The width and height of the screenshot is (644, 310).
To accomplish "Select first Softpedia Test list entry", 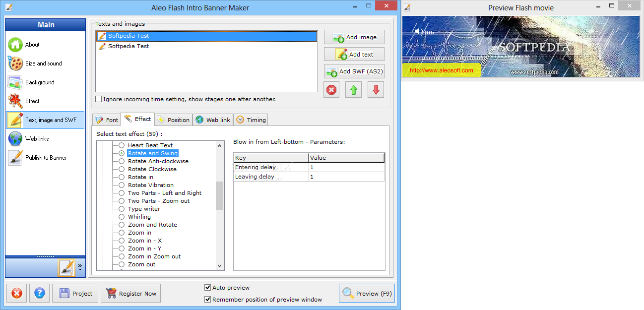I will (206, 36).
